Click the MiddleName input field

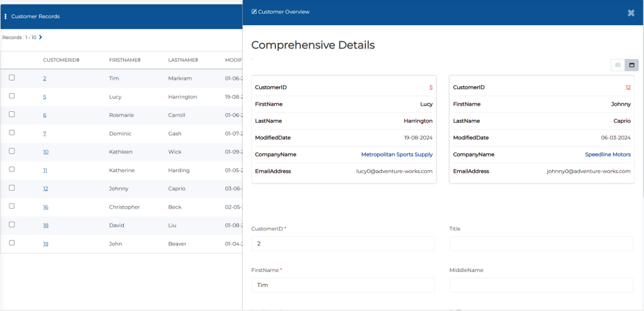click(541, 285)
